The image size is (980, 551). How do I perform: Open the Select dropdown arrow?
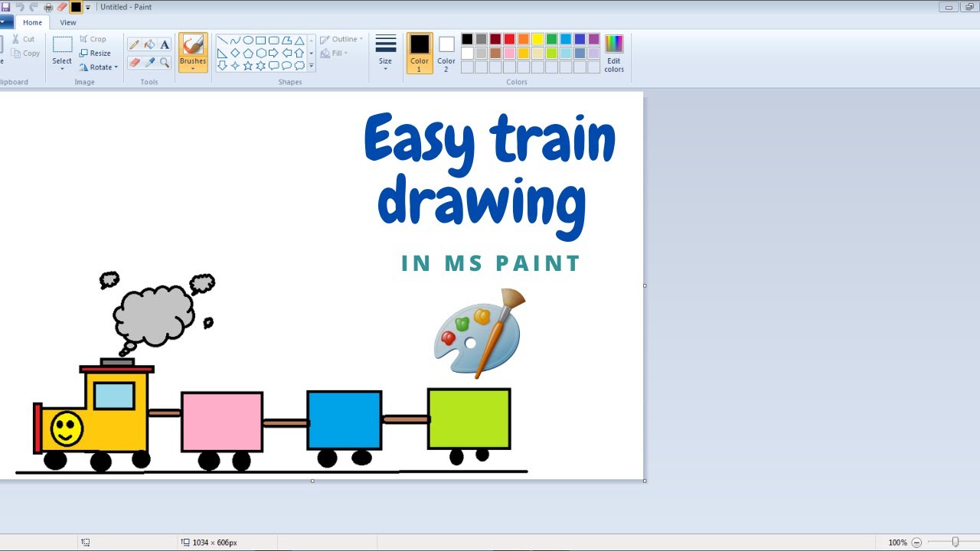coord(62,69)
